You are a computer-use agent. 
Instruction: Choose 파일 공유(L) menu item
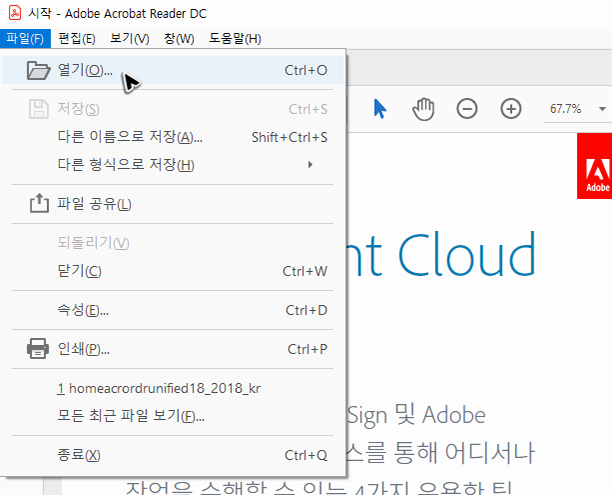tap(173, 204)
